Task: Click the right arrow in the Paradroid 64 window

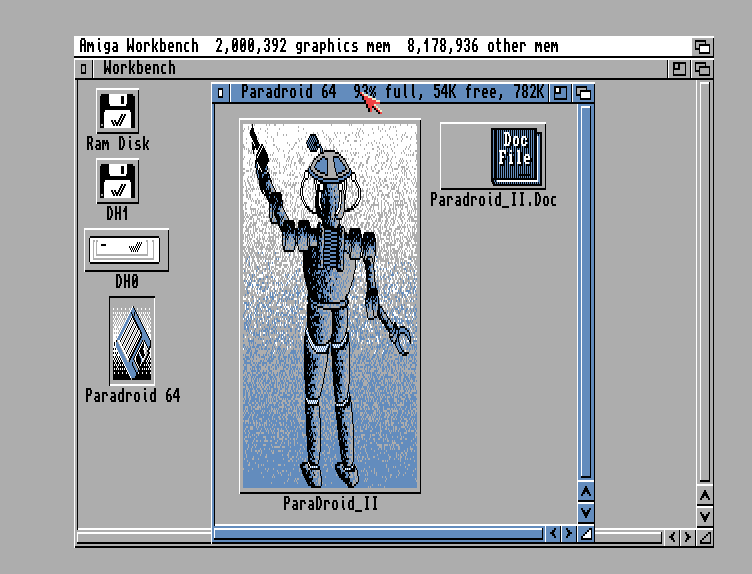Action: click(569, 533)
